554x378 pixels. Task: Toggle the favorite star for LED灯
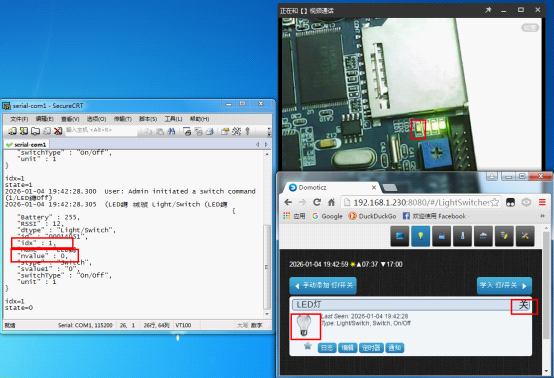pos(308,345)
